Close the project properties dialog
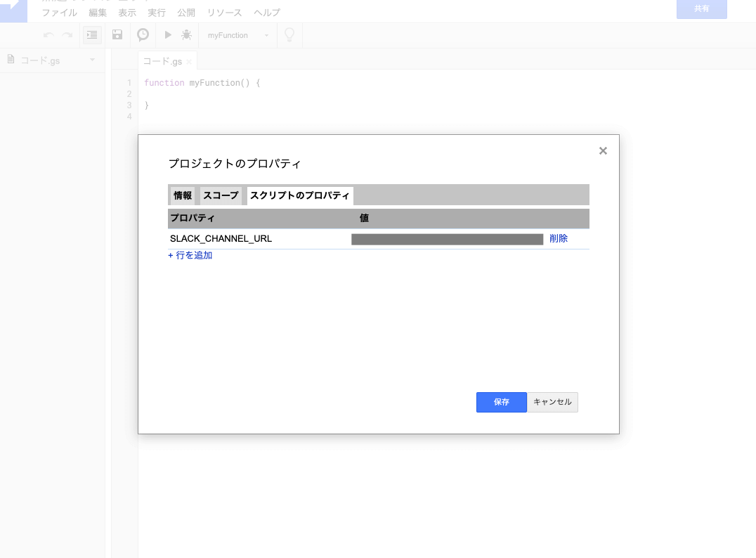Screen dimensions: 756x558 [x=603, y=150]
